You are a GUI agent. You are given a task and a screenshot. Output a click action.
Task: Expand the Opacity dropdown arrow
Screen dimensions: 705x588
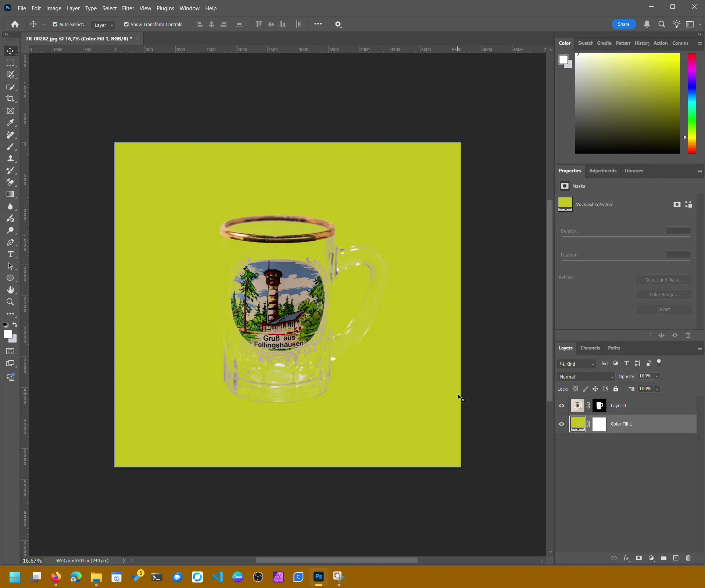click(x=657, y=376)
